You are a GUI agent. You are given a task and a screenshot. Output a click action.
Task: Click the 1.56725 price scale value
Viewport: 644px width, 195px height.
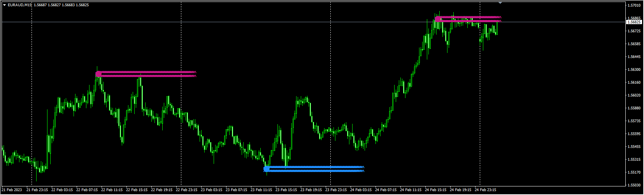click(x=634, y=31)
